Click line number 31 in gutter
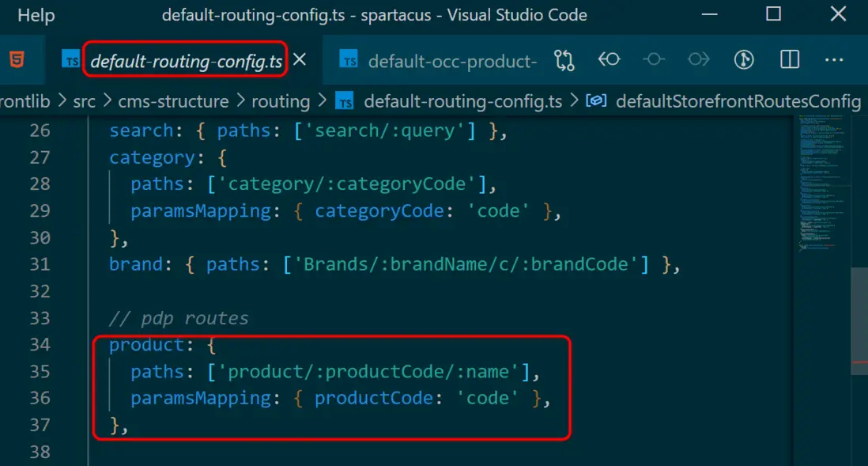 point(40,264)
